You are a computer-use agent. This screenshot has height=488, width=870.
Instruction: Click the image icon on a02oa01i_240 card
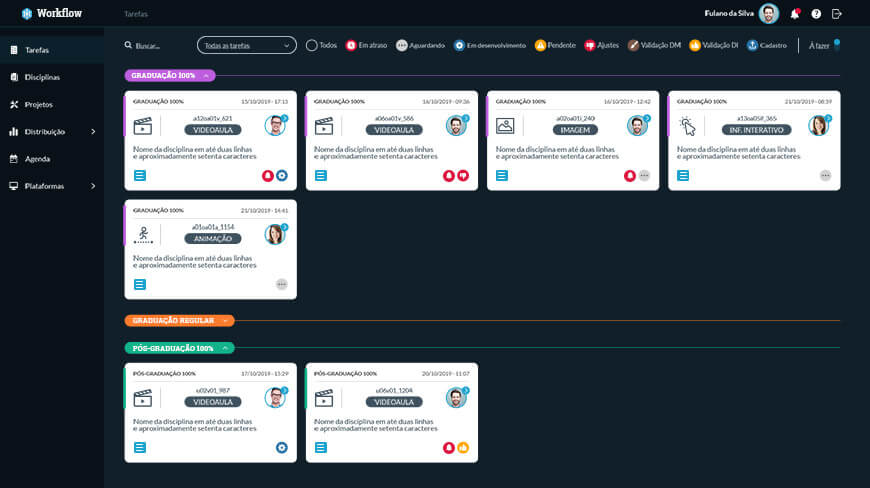[505, 125]
